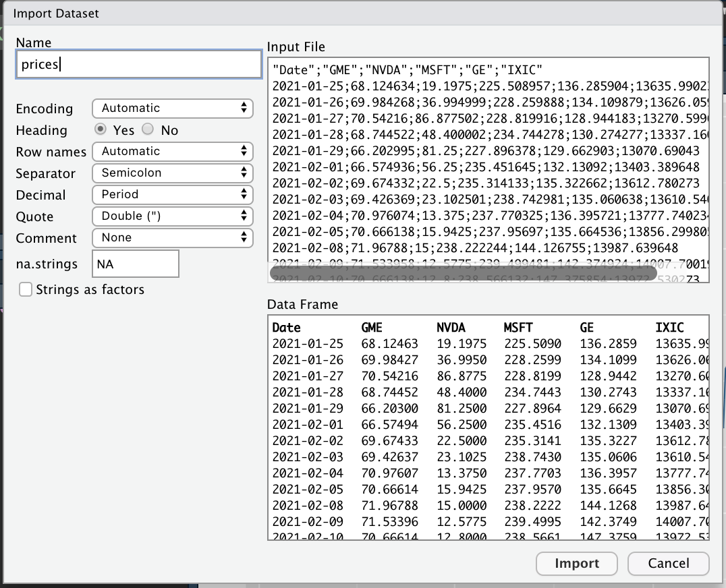The width and height of the screenshot is (726, 588).
Task: Click the Import button
Action: click(x=576, y=564)
